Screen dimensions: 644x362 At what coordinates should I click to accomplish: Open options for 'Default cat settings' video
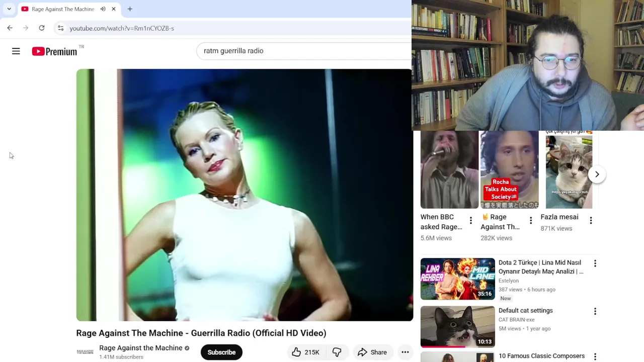pyautogui.click(x=595, y=311)
